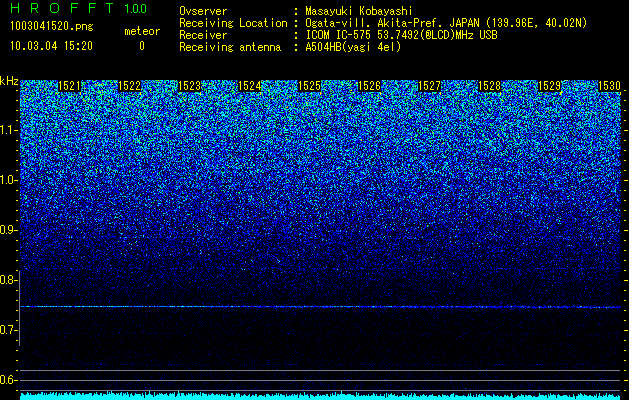Click the 1.0 frequency axis label
The height and width of the screenshot is (400, 629).
click(x=9, y=180)
